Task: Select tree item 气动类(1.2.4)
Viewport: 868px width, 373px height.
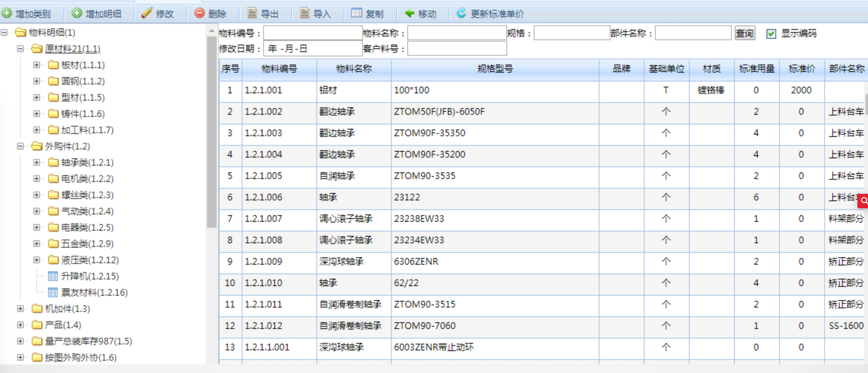Action: point(87,211)
